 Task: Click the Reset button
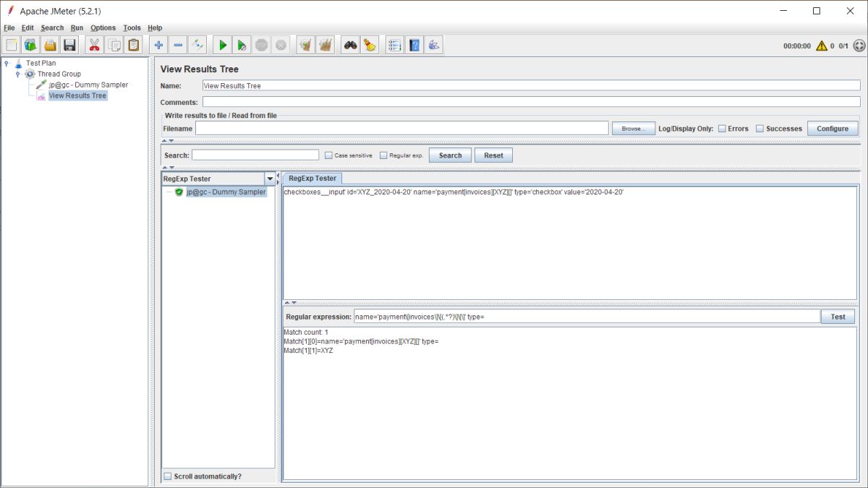click(x=493, y=155)
